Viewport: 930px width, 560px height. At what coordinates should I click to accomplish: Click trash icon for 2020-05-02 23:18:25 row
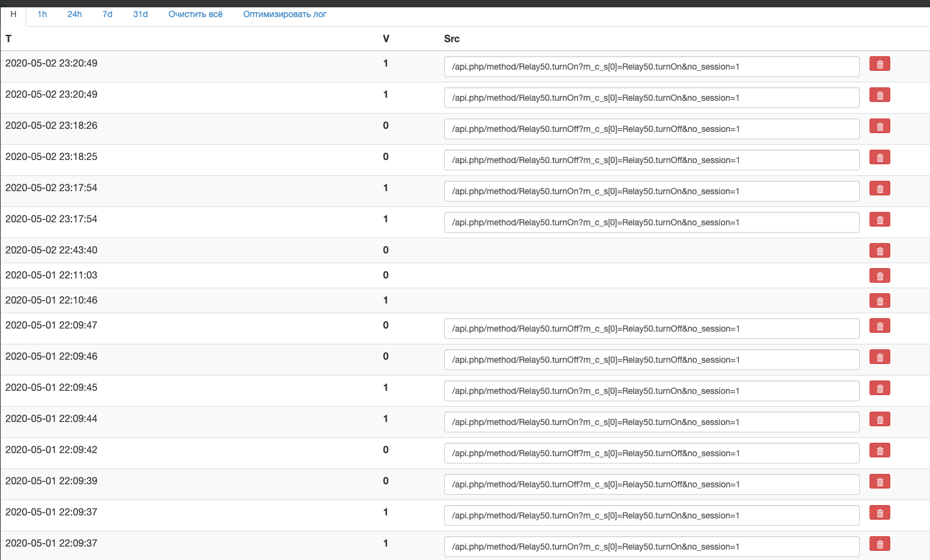tap(879, 158)
